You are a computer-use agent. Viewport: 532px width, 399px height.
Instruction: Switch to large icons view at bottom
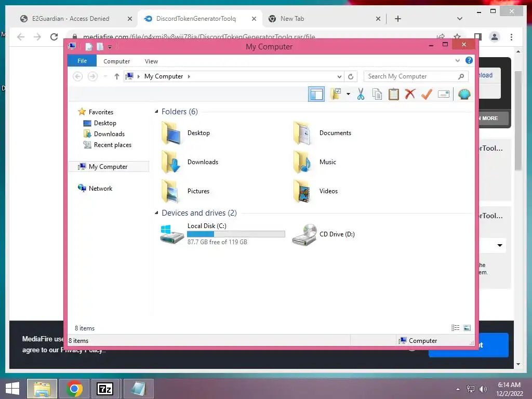click(x=467, y=327)
